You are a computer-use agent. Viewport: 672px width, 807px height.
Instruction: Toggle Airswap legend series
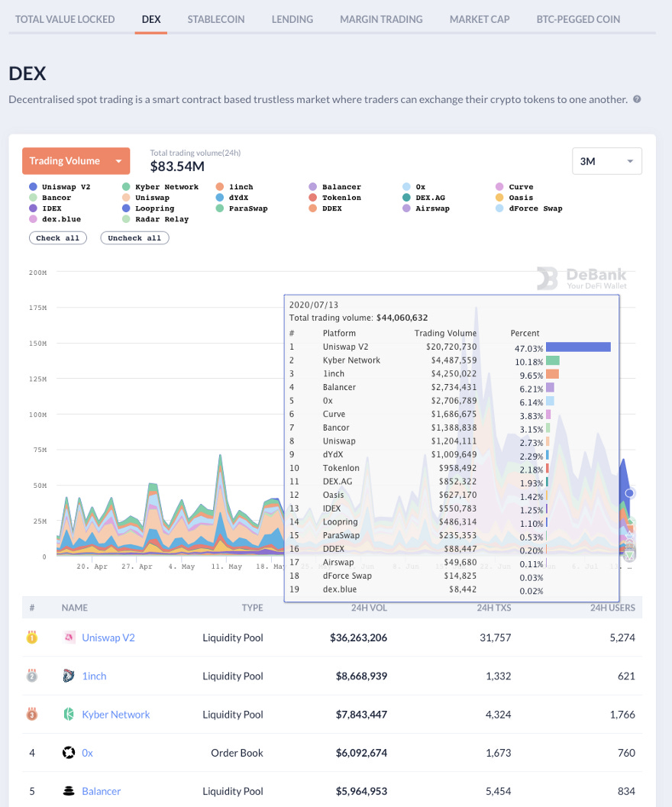tap(426, 208)
